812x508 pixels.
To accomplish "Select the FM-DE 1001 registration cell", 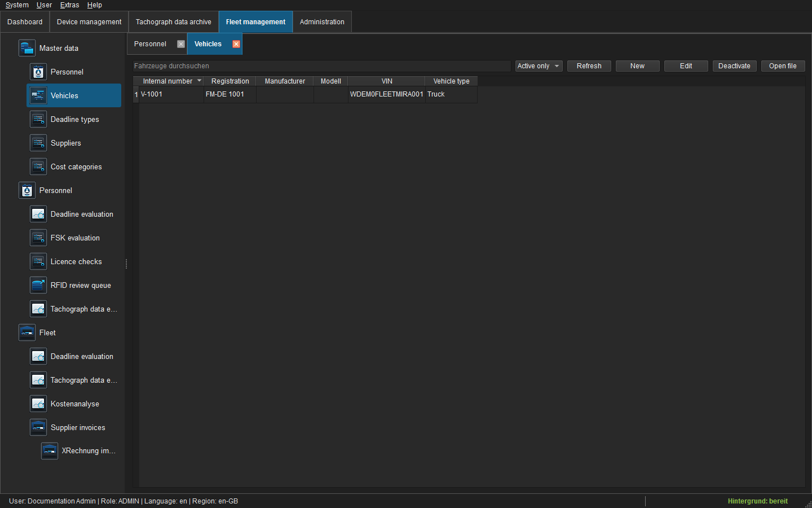I will 230,94.
